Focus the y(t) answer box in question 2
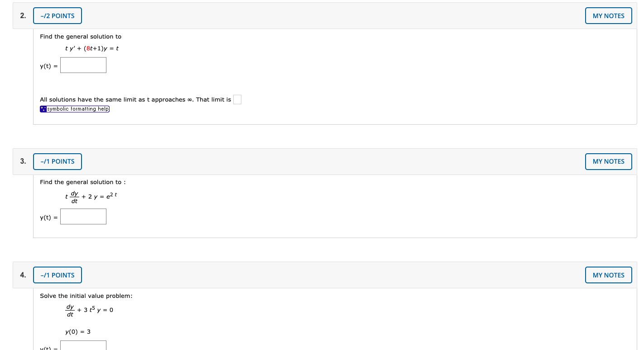 83,65
